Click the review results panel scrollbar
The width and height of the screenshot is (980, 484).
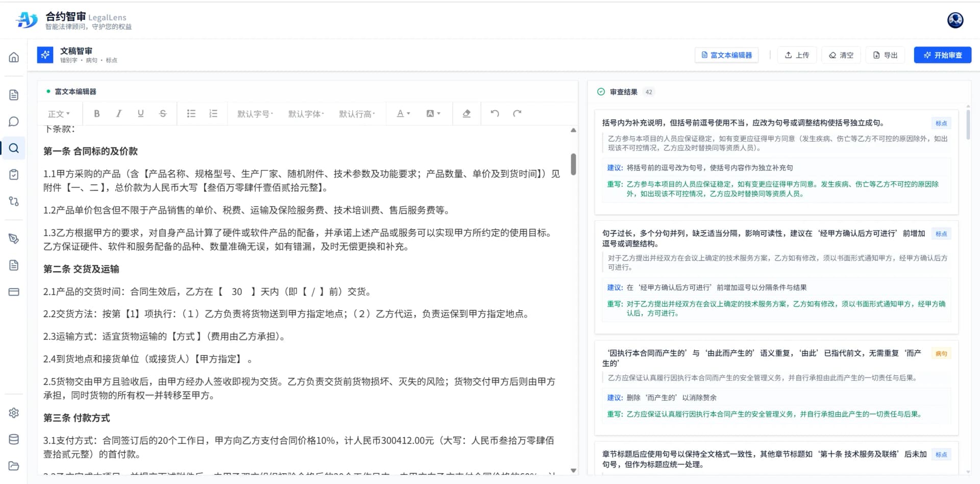click(968, 125)
